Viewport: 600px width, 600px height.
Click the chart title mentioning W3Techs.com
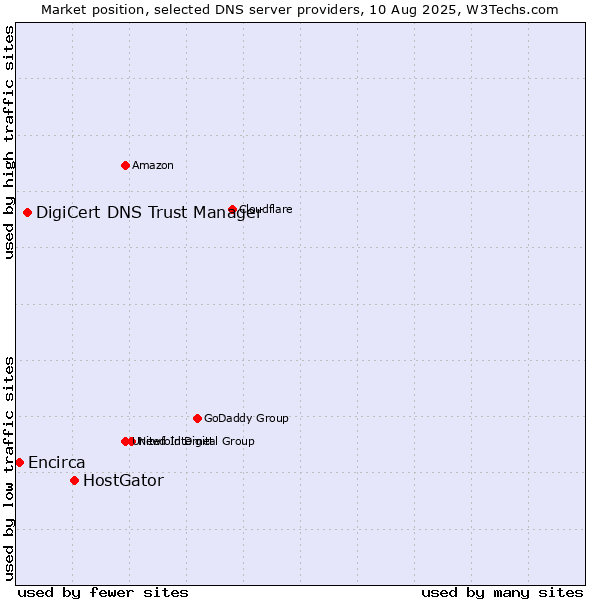(300, 10)
